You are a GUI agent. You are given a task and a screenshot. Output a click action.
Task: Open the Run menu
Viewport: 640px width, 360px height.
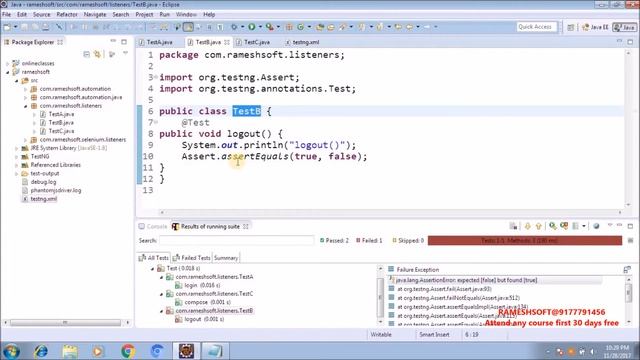[x=164, y=14]
